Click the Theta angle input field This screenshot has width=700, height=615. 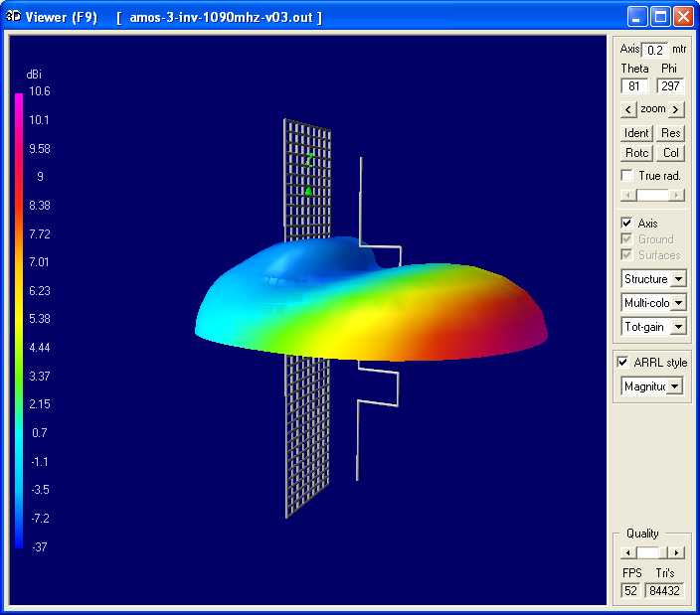[x=635, y=86]
